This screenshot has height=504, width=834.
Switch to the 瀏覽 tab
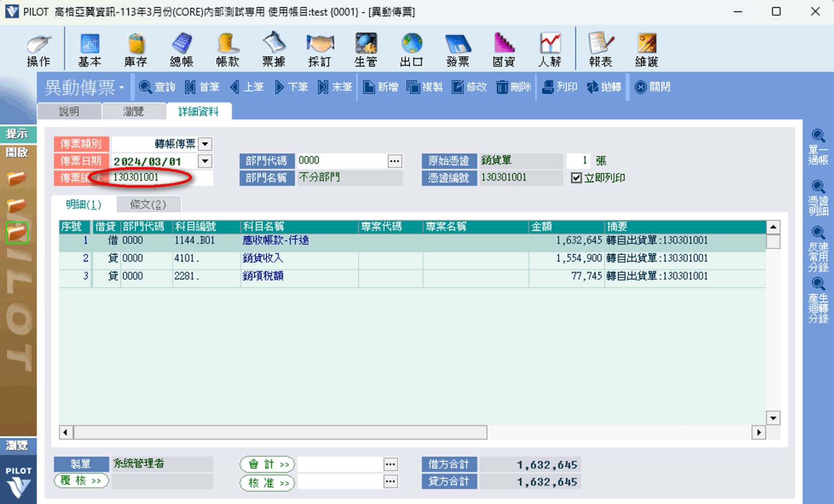(x=134, y=111)
